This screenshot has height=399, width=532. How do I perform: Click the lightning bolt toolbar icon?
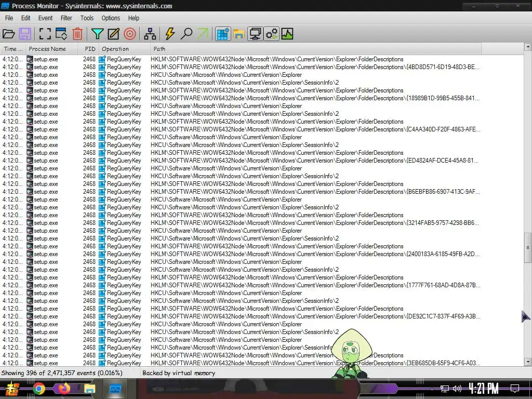(x=170, y=34)
